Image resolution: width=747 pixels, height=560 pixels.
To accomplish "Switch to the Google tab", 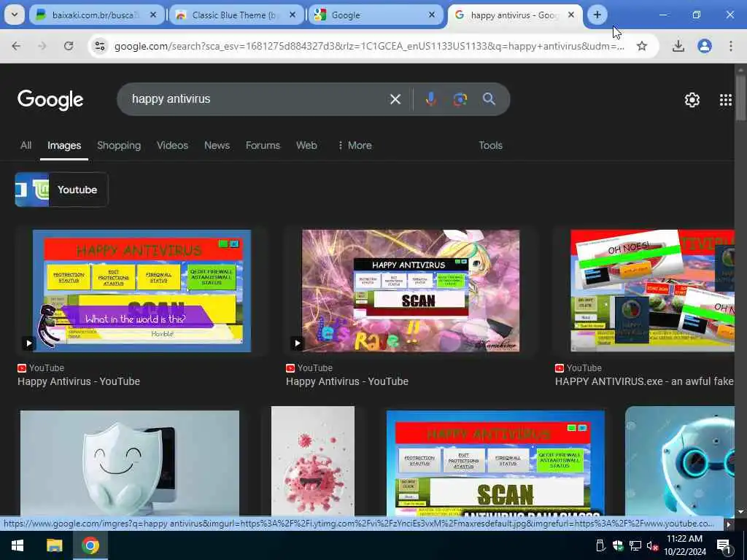I will 375,15.
